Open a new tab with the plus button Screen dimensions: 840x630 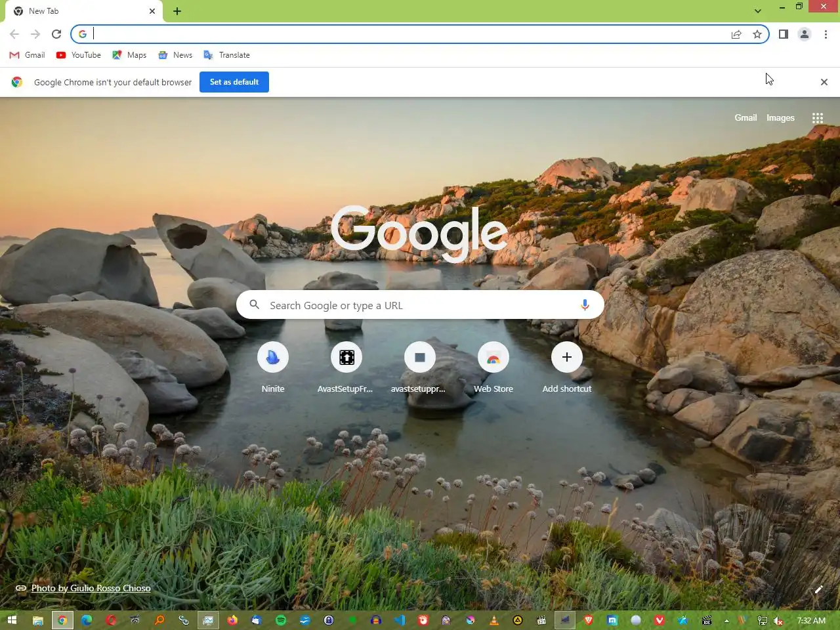[x=177, y=11]
